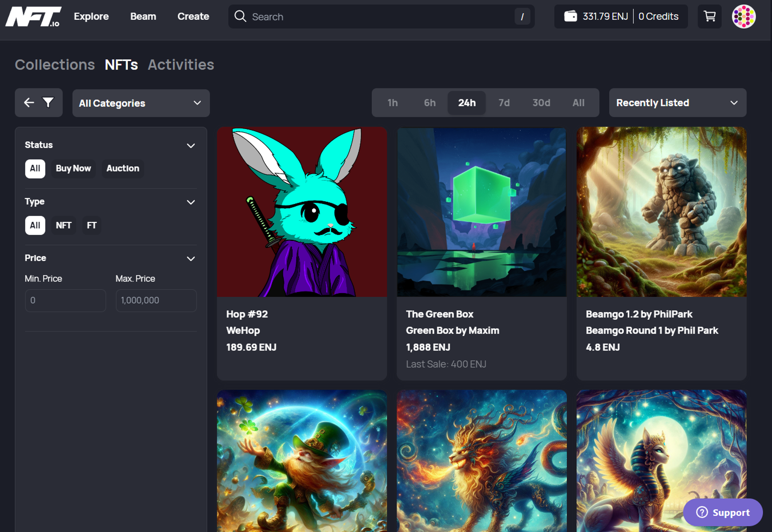Viewport: 772px width, 532px height.
Task: Set Status filter to All
Action: [x=35, y=169]
